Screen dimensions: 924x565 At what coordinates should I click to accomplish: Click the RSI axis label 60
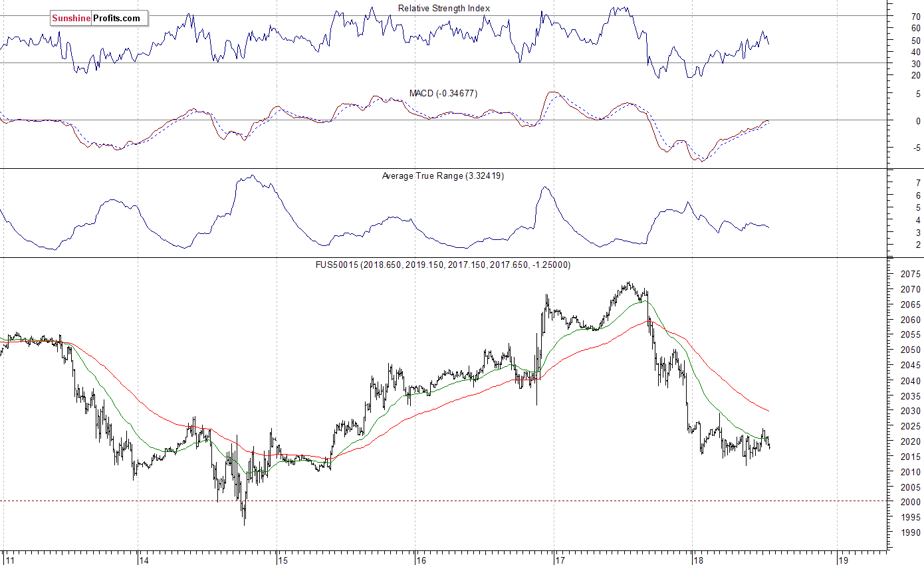coord(917,28)
